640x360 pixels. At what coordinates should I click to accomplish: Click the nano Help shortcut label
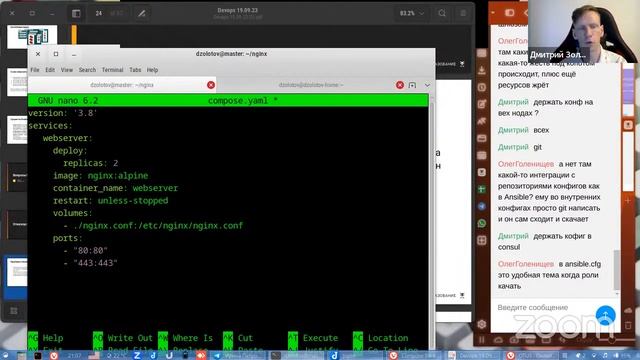53,338
